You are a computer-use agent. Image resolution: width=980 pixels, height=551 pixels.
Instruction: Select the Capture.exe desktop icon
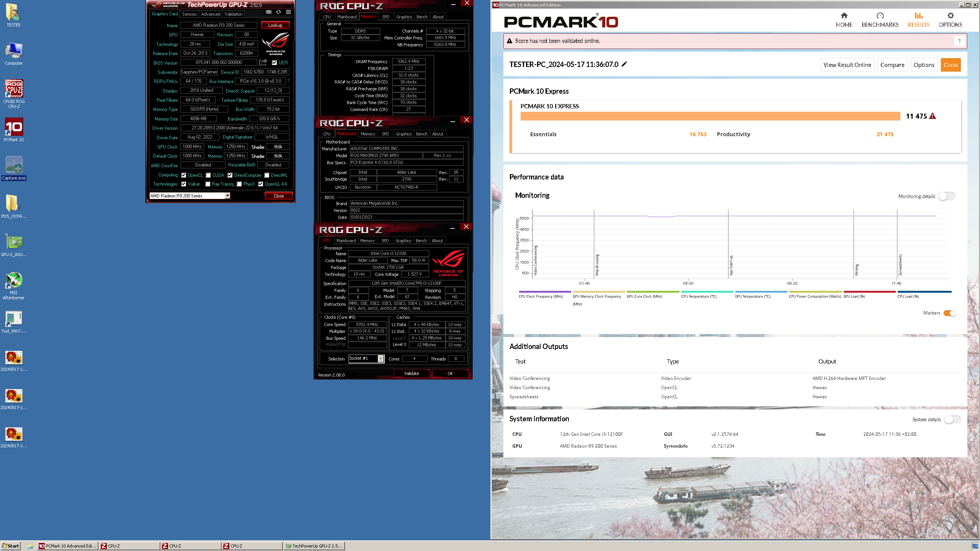pyautogui.click(x=14, y=168)
